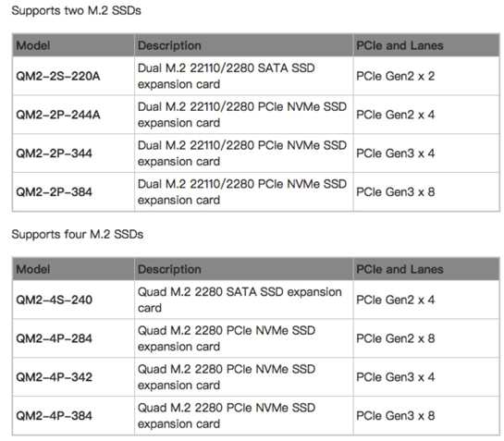Click the Quad M.2 2280 SATA SSD description
The width and height of the screenshot is (504, 441).
tap(240, 300)
